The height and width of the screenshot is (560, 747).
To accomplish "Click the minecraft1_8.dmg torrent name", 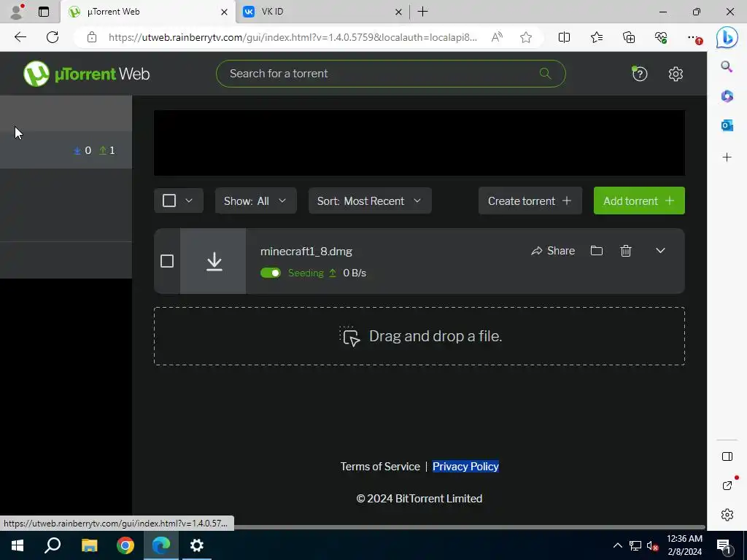I will tap(306, 251).
